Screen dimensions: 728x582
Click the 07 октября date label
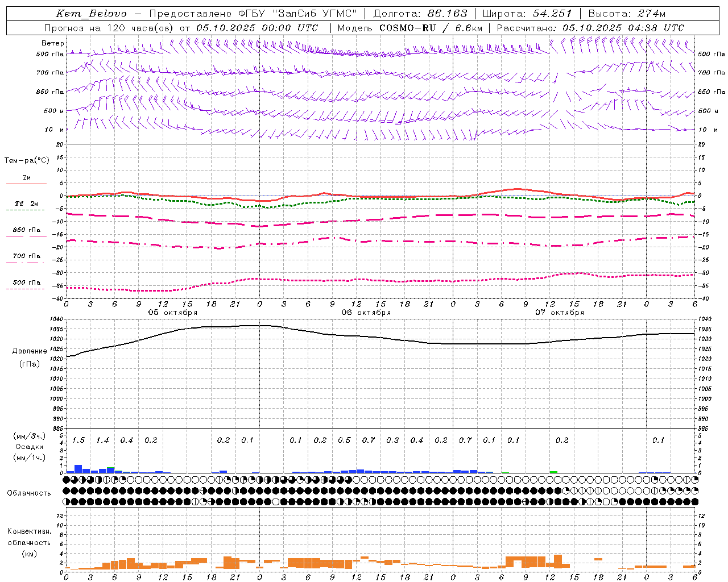pos(560,313)
